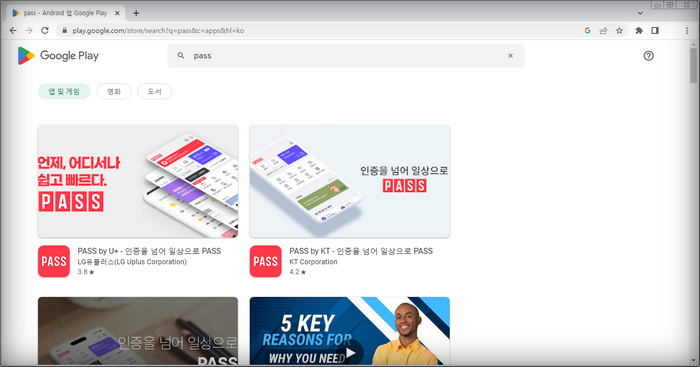
Task: Close the pass Google Play tab
Action: click(x=117, y=13)
